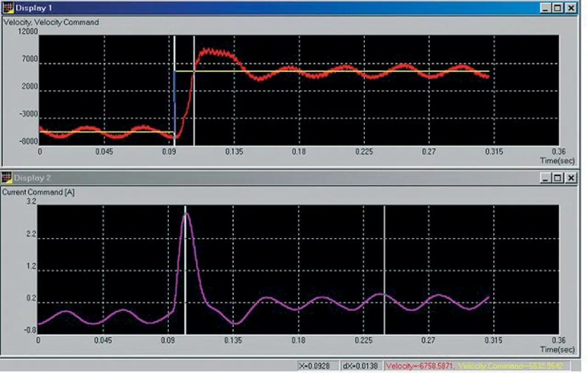
Task: Select the Display 2 title bar
Action: (276, 178)
